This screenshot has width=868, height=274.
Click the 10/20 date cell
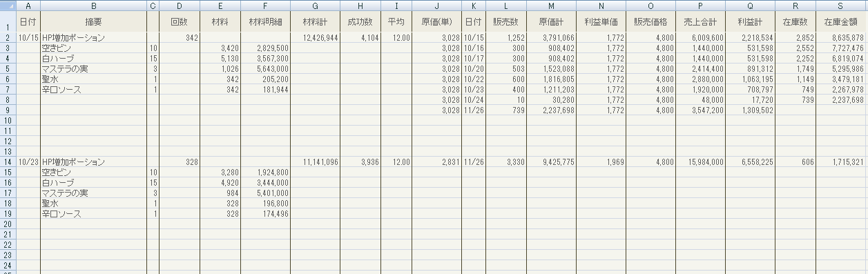click(x=474, y=68)
